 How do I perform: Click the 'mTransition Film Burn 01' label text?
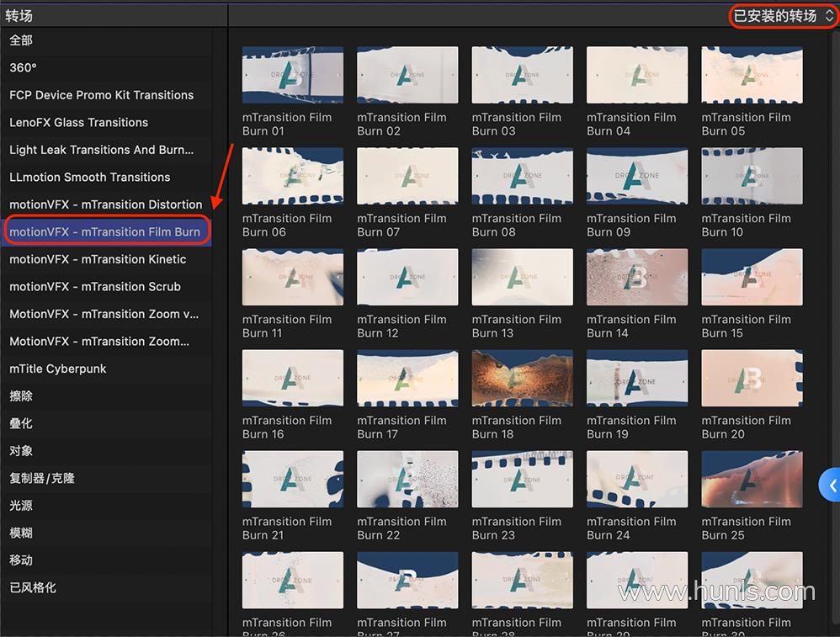(x=287, y=125)
